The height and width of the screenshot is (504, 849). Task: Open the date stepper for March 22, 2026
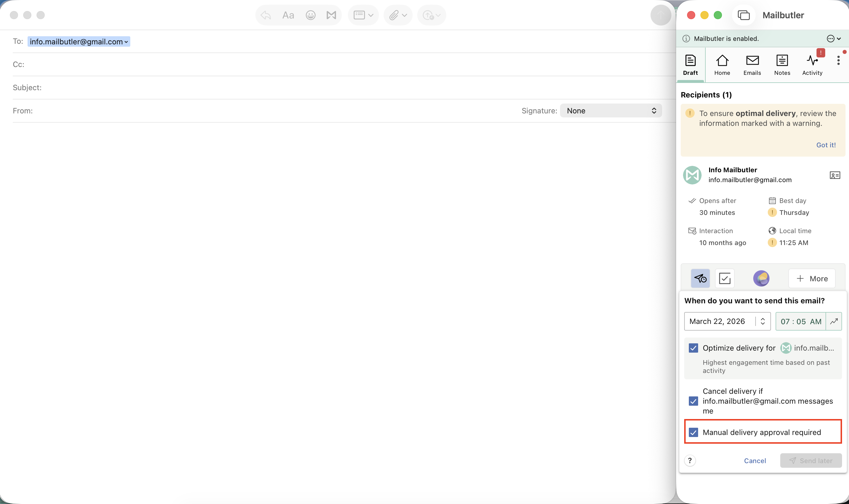pos(763,321)
